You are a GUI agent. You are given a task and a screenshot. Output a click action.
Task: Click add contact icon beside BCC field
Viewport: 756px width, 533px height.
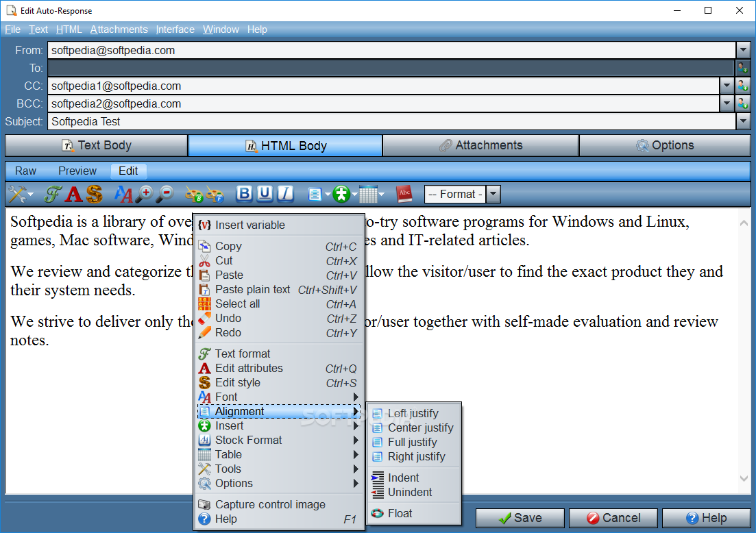click(742, 103)
